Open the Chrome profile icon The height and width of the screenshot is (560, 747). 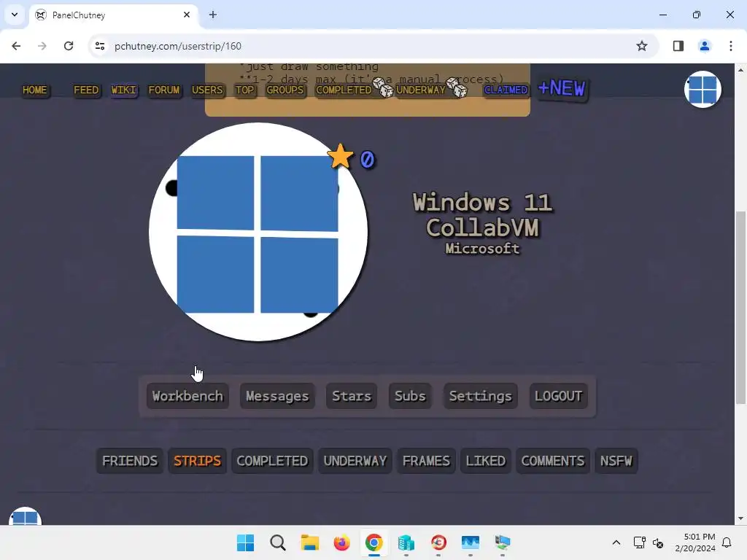click(x=704, y=46)
